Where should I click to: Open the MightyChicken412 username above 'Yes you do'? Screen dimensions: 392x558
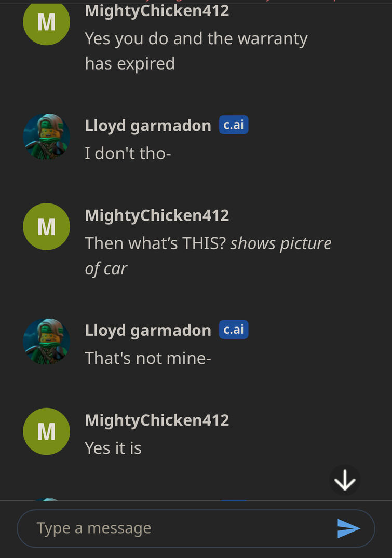(157, 11)
